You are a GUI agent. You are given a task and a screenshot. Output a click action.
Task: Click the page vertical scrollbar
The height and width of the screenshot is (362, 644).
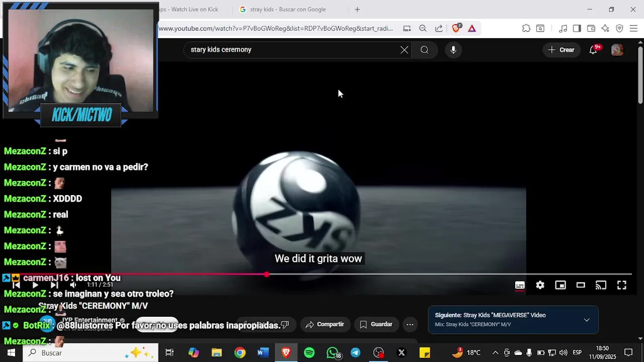[640, 75]
